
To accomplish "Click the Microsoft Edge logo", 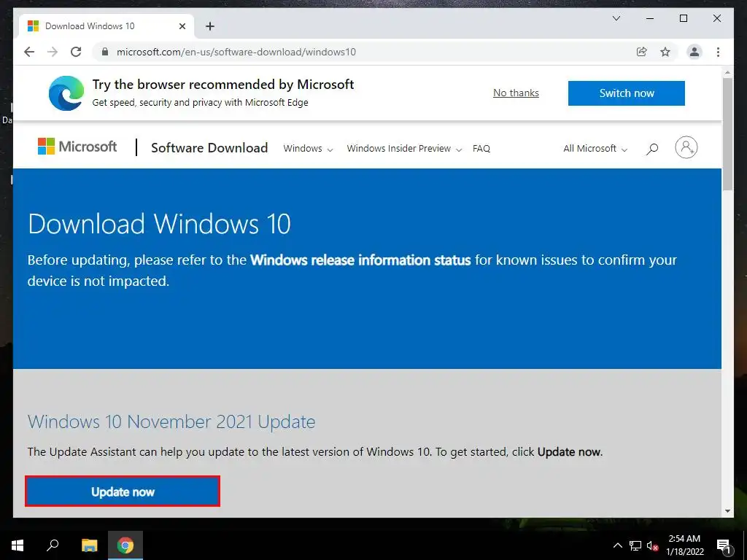I will click(66, 93).
